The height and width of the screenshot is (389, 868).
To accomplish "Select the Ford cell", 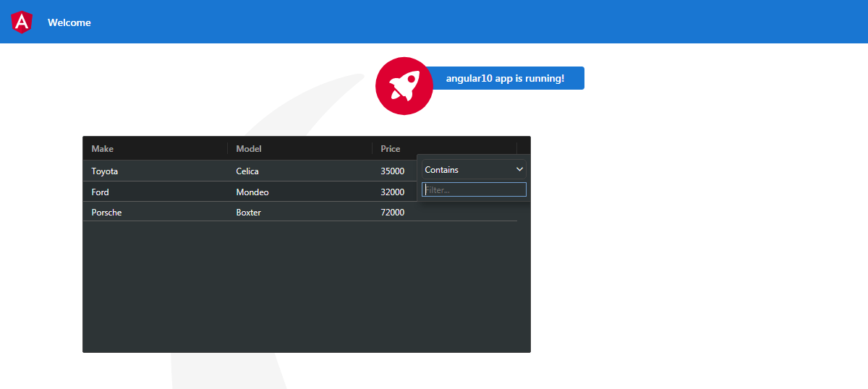I will click(x=156, y=192).
